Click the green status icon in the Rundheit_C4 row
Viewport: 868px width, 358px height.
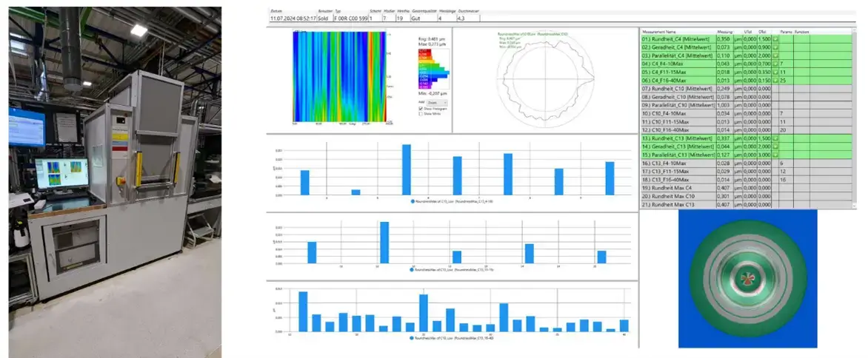click(x=775, y=39)
